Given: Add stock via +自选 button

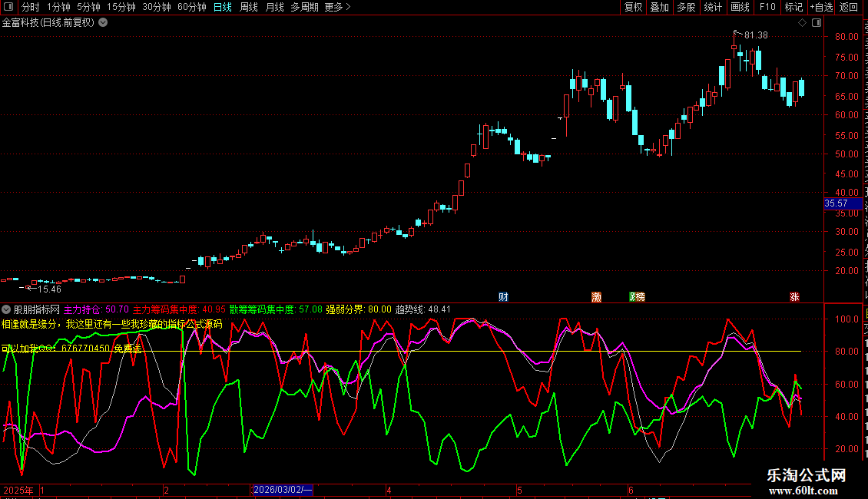Looking at the screenshot, I should point(821,7).
